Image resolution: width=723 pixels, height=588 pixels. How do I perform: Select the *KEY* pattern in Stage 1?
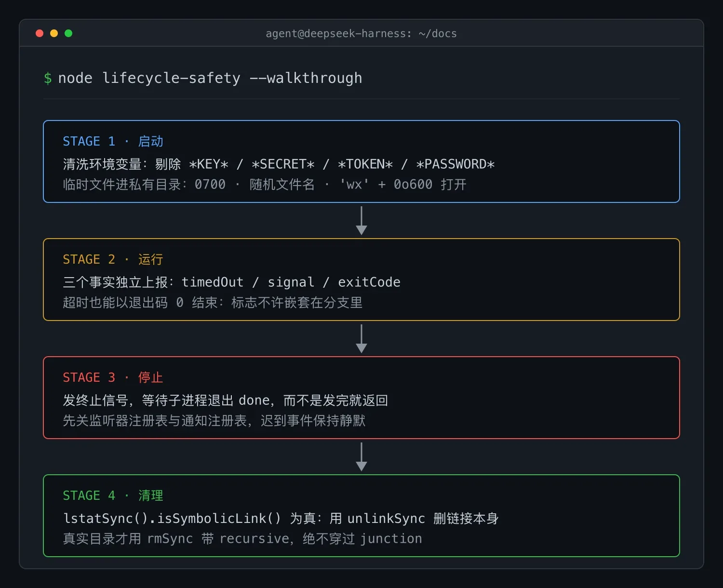point(209,164)
